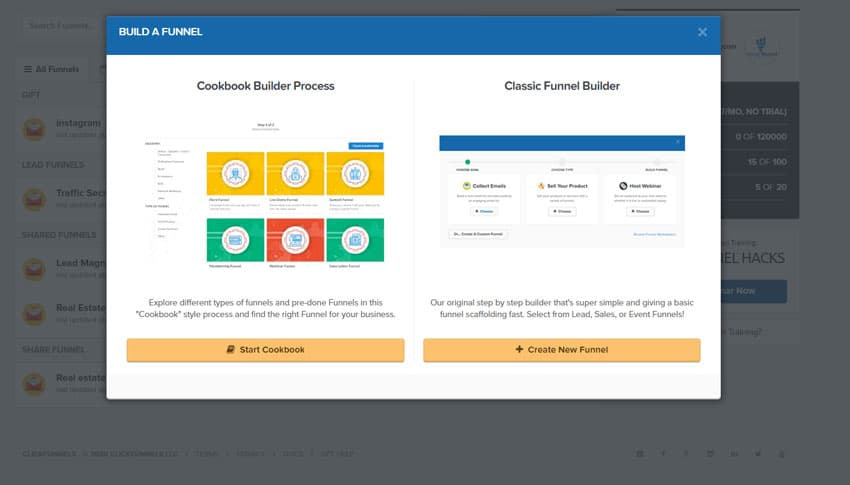Open the Lead Magn funnel in background list
The image size is (850, 485).
pos(81,263)
